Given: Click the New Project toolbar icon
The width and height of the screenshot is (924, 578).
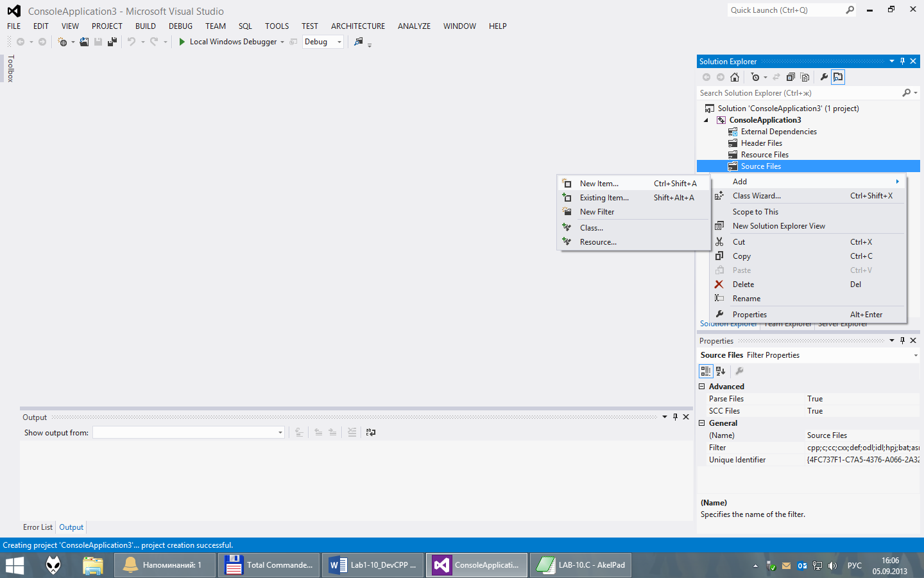Looking at the screenshot, I should pos(62,42).
